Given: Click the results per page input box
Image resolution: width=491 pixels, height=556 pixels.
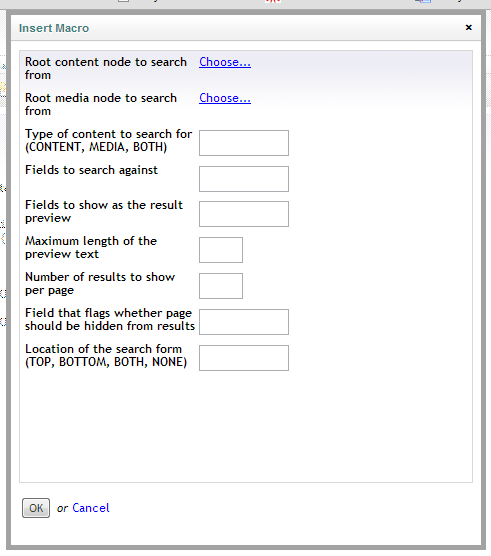Looking at the screenshot, I should tap(221, 286).
